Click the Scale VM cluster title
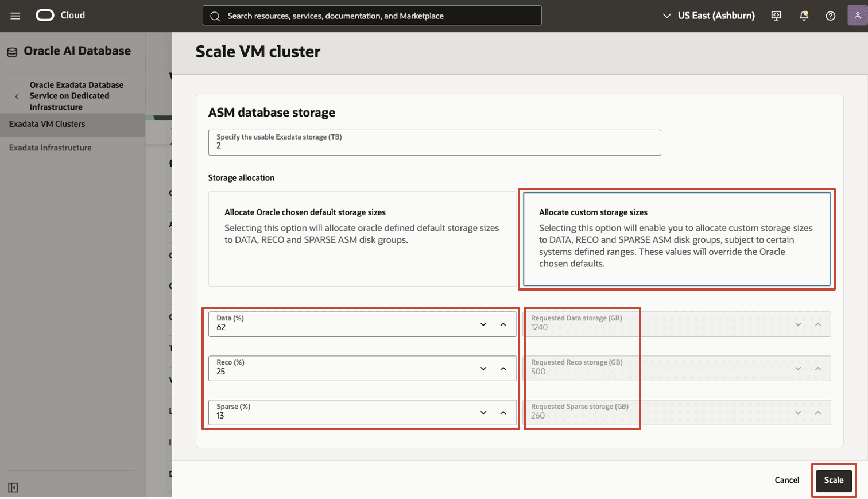Image resolution: width=868 pixels, height=499 pixels. [x=258, y=52]
